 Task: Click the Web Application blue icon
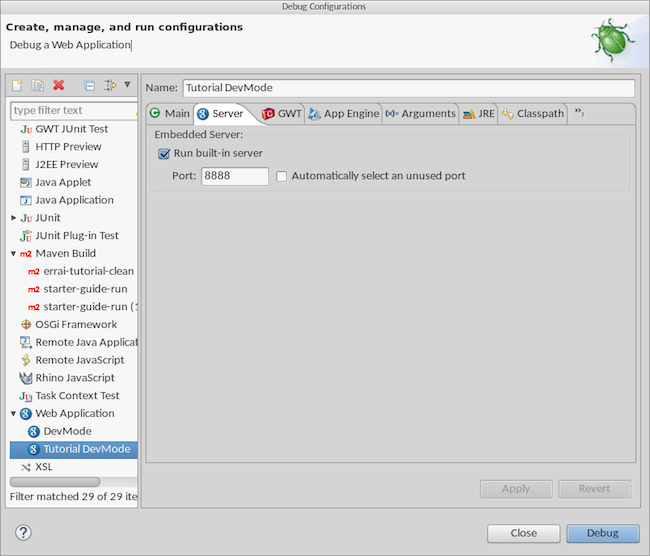(x=26, y=413)
